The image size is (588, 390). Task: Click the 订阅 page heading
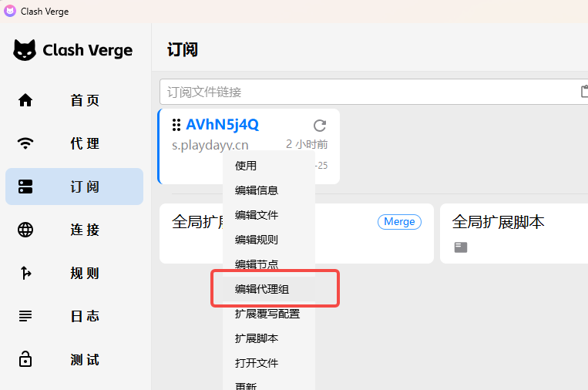click(182, 50)
